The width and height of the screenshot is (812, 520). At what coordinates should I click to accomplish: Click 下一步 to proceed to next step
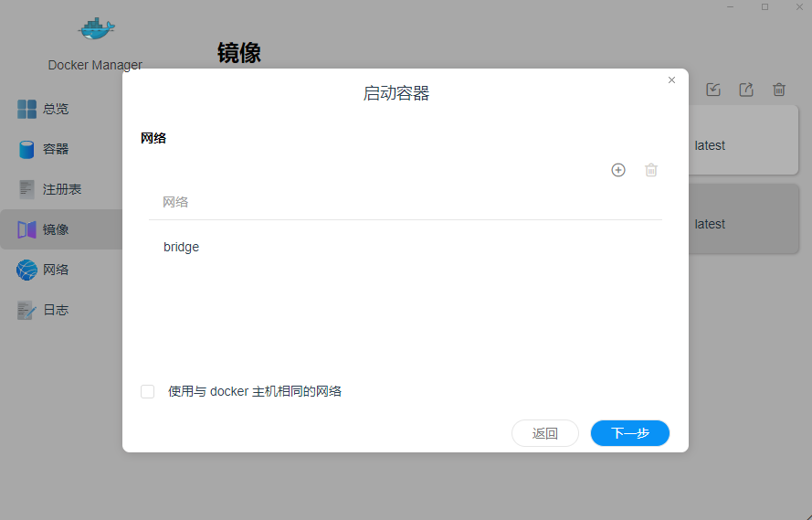[629, 433]
